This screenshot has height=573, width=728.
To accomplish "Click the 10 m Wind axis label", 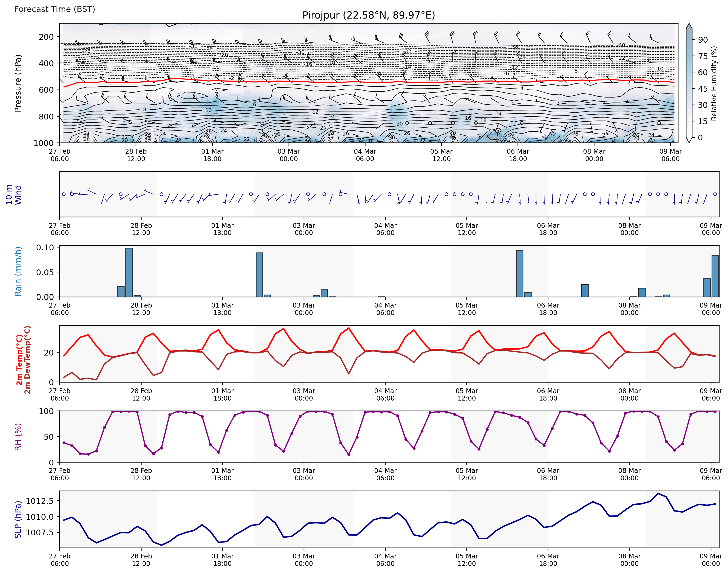I will pos(14,194).
